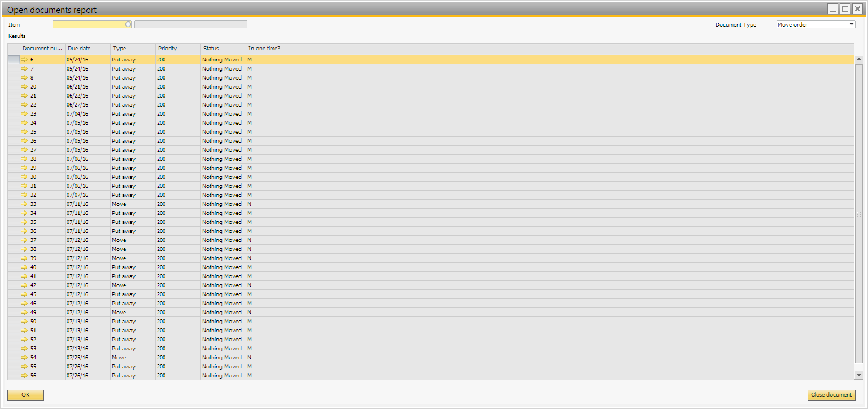Click the link arrow beside document 33

(x=24, y=204)
